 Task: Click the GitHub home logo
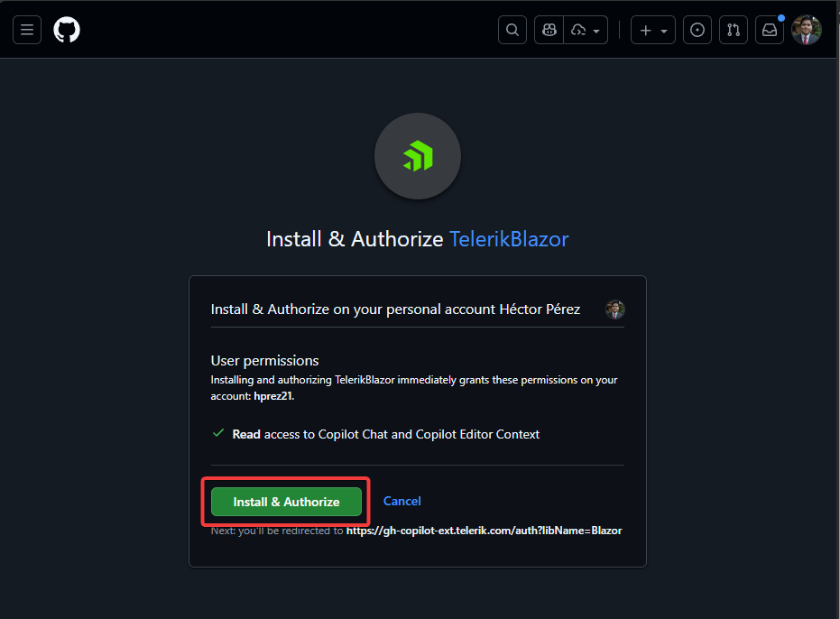[x=67, y=30]
